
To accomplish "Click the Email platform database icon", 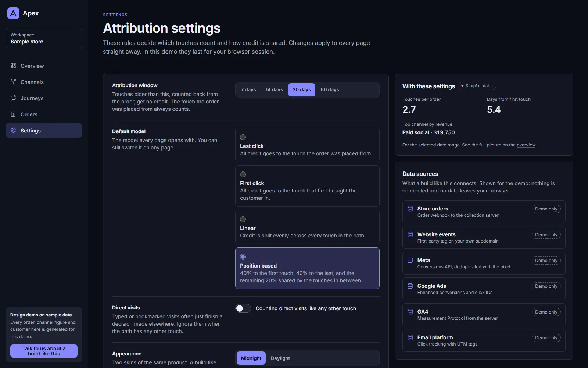I will [x=410, y=337].
